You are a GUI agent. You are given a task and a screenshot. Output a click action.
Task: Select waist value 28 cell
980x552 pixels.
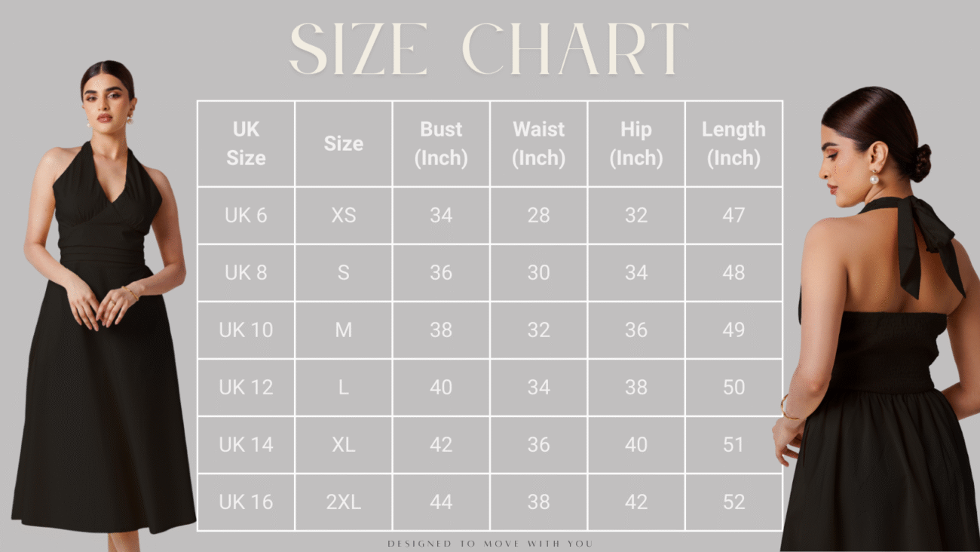point(538,215)
